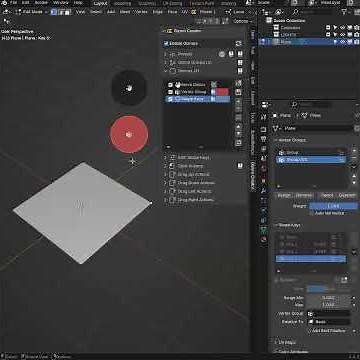Viewport: 360px width, 360px height.
Task: Click the red color swatch in Stories list
Action: (222, 92)
